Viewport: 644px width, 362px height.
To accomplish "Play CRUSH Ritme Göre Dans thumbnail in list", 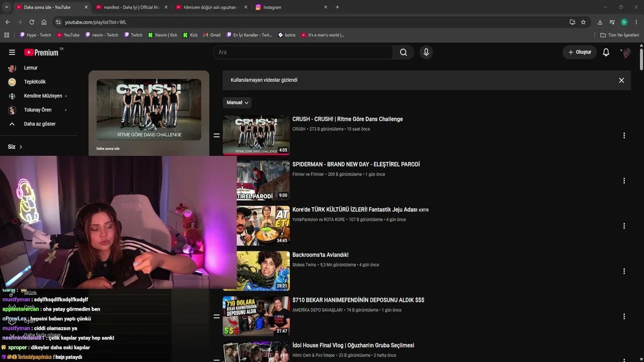I will tap(256, 135).
